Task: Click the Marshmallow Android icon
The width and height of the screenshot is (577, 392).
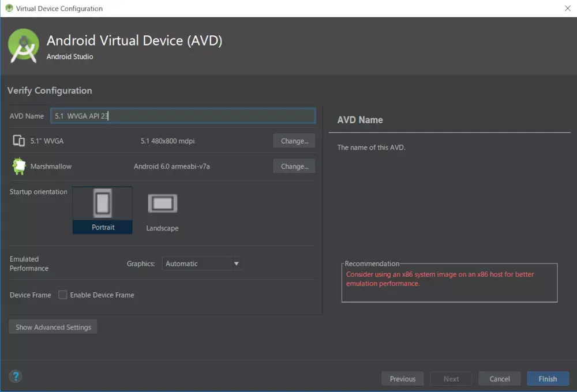Action: click(19, 166)
